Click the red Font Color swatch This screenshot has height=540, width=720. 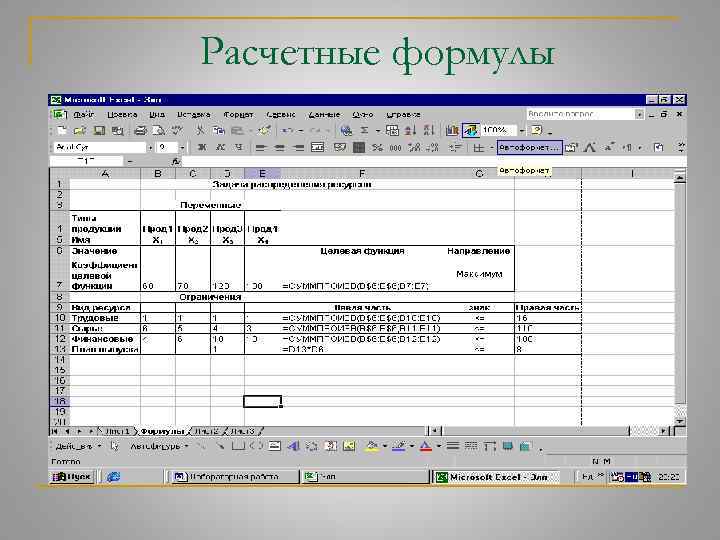click(x=426, y=446)
